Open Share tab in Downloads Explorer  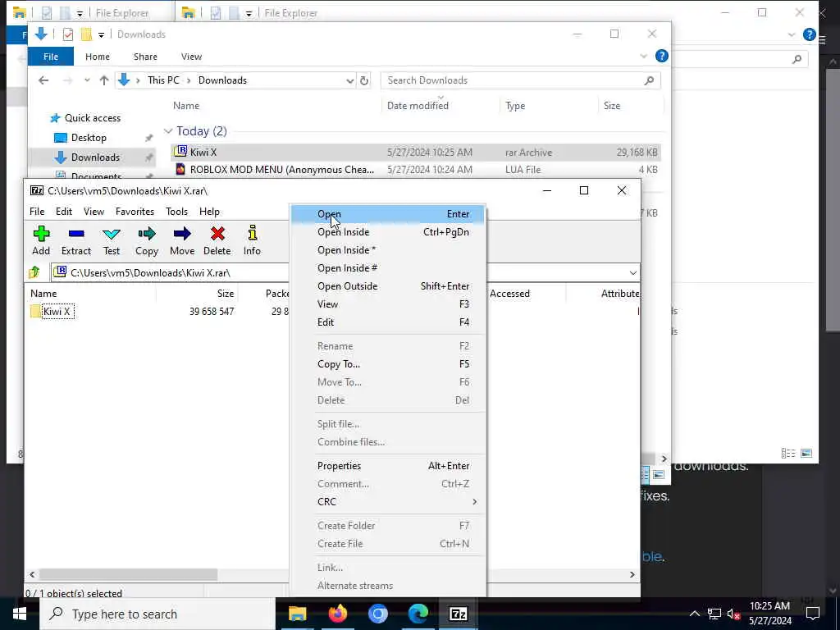145,57
